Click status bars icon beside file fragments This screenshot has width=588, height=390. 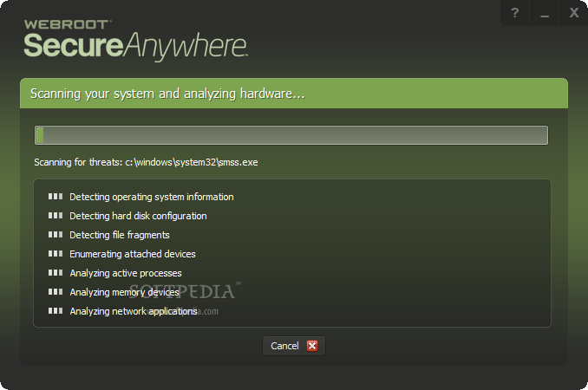click(x=56, y=235)
